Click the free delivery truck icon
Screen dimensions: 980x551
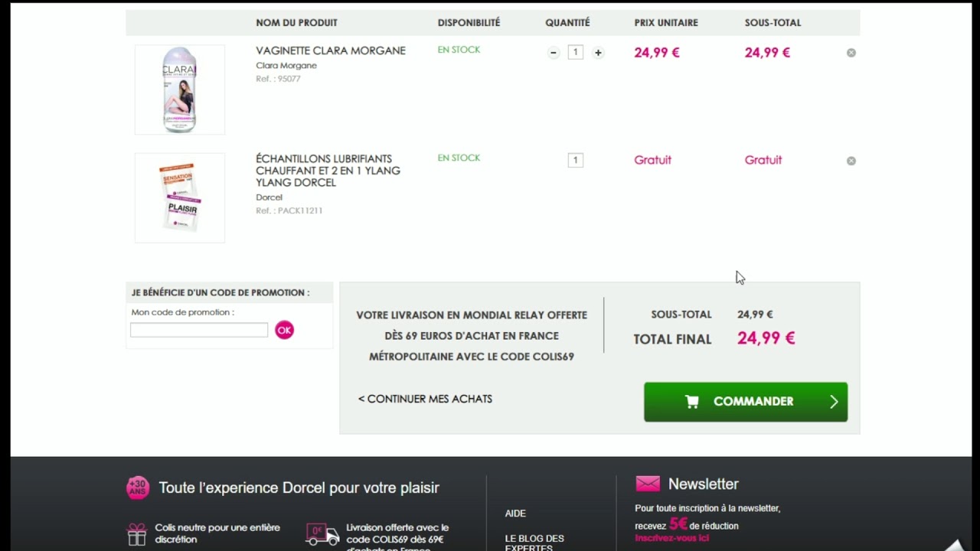(322, 533)
